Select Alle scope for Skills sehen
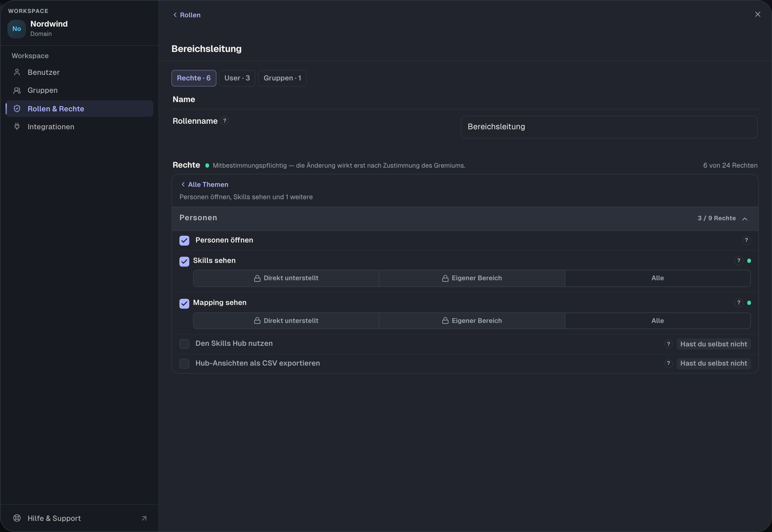This screenshot has height=532, width=772. 657,278
